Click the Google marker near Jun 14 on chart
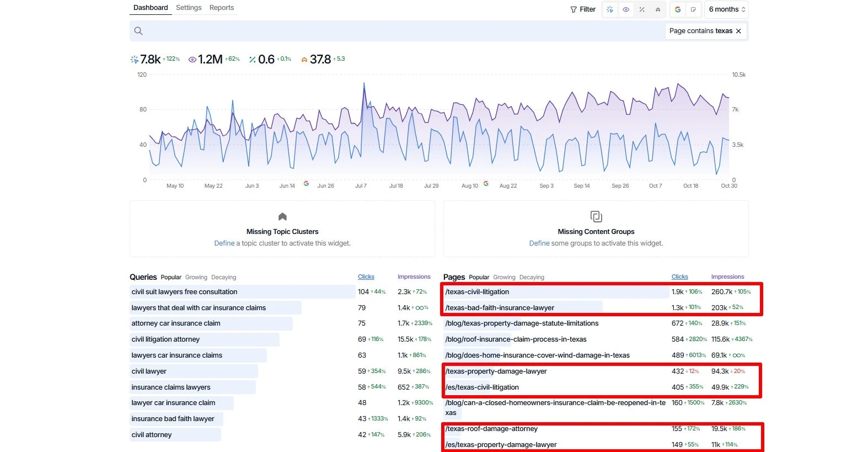The image size is (868, 452). coord(306,183)
